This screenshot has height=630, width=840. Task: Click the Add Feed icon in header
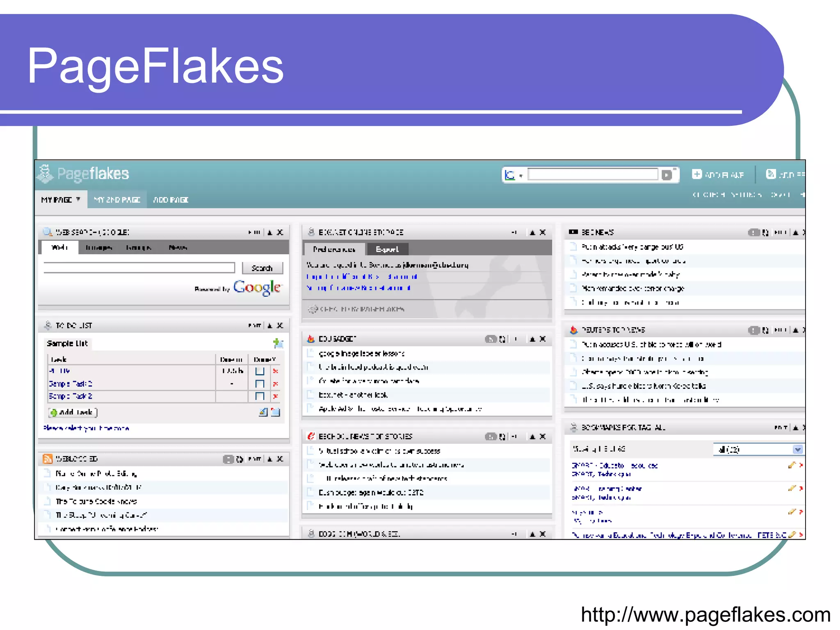[771, 174]
